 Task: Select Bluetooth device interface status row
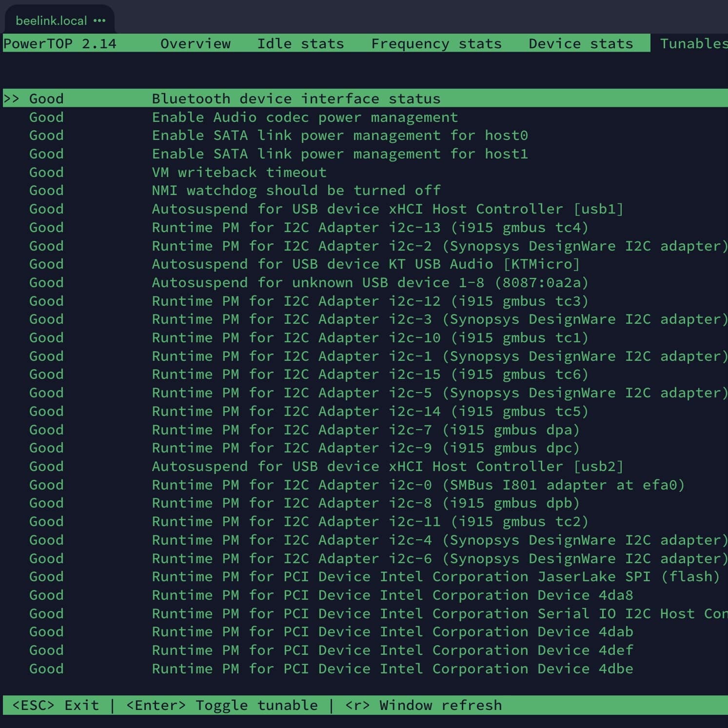[x=365, y=98]
